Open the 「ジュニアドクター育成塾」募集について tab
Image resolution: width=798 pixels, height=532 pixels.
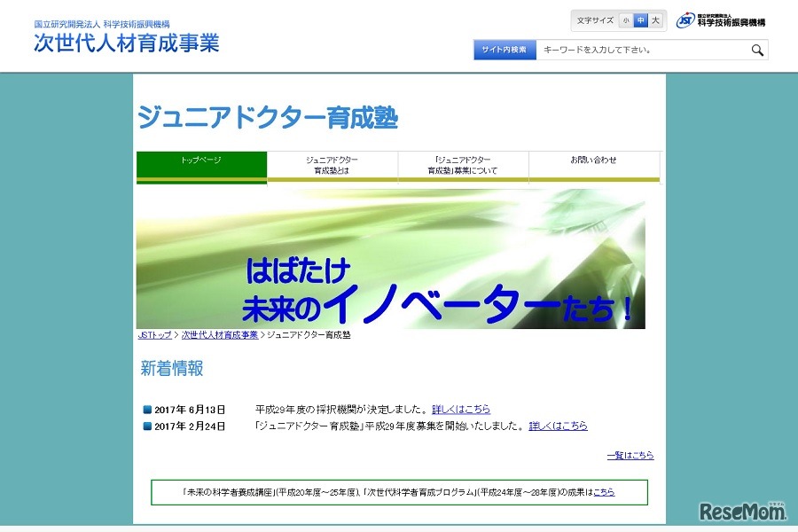pyautogui.click(x=462, y=164)
